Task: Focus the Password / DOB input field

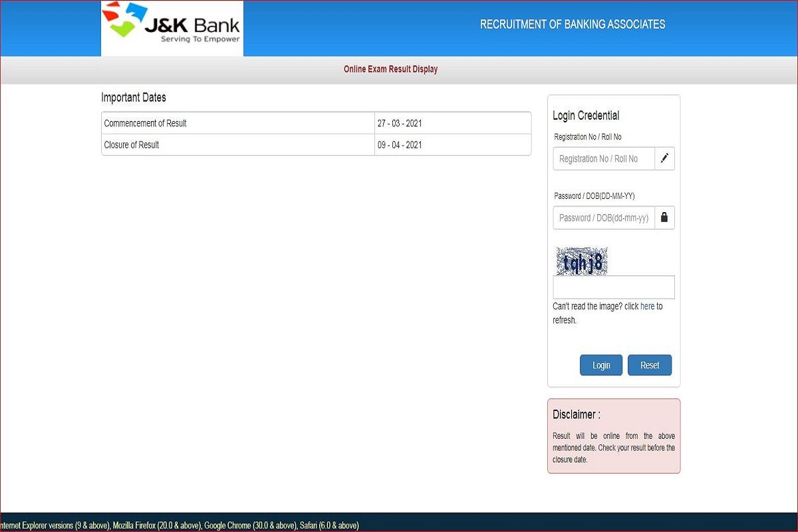Action: pyautogui.click(x=604, y=217)
